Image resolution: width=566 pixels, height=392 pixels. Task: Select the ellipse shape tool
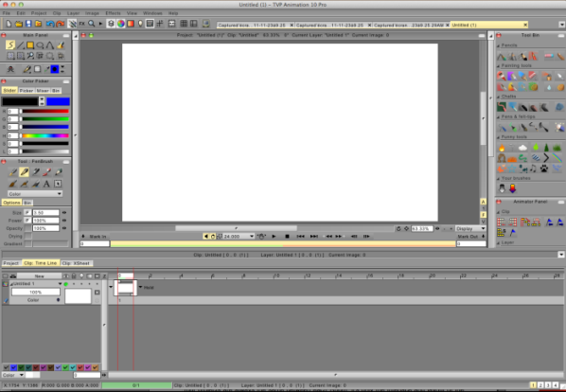[40, 45]
